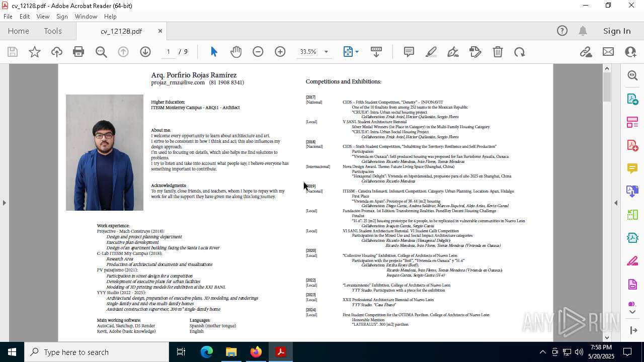Expand the left navigation pane arrow
The width and height of the screenshot is (644, 362).
pos(4,203)
